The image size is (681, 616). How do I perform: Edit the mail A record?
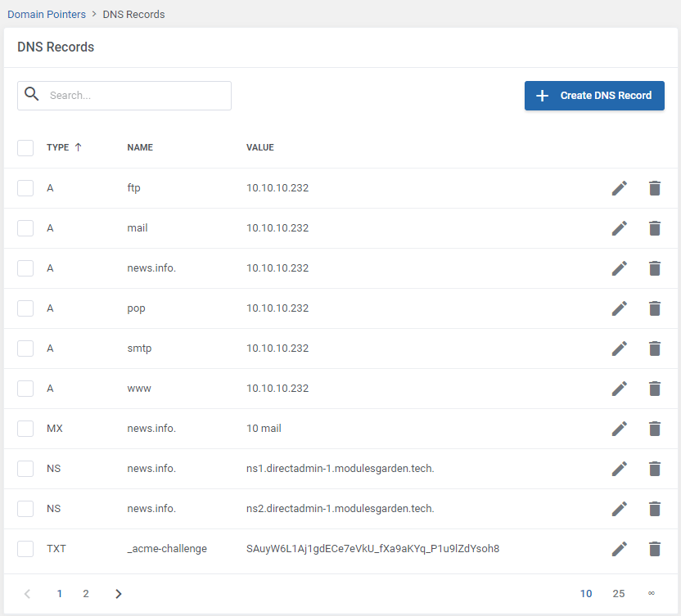[x=620, y=228]
